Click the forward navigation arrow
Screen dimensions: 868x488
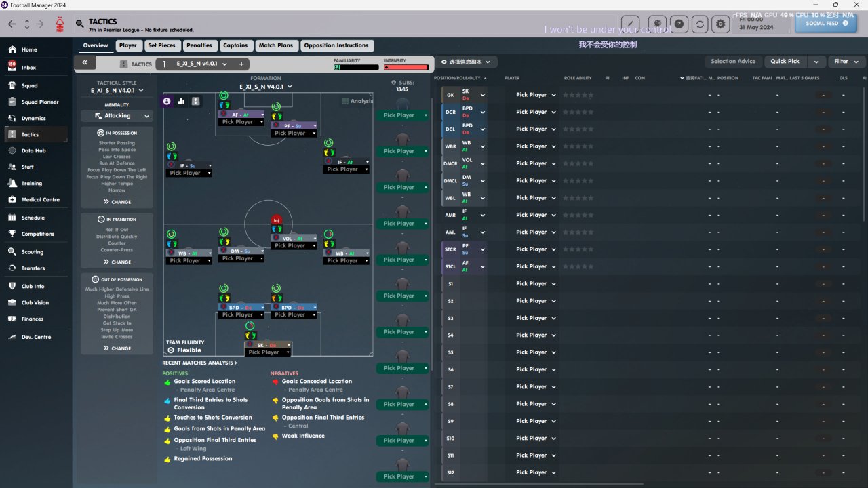click(x=40, y=24)
